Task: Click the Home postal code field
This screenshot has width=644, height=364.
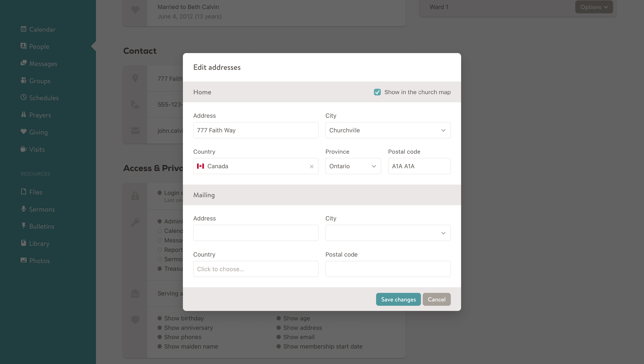Action: tap(419, 166)
